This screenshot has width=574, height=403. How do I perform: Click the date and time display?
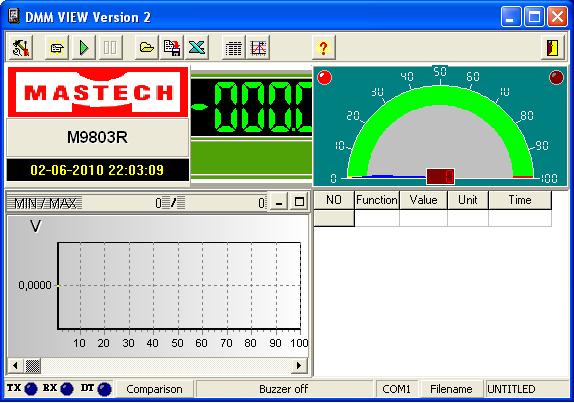coord(97,170)
